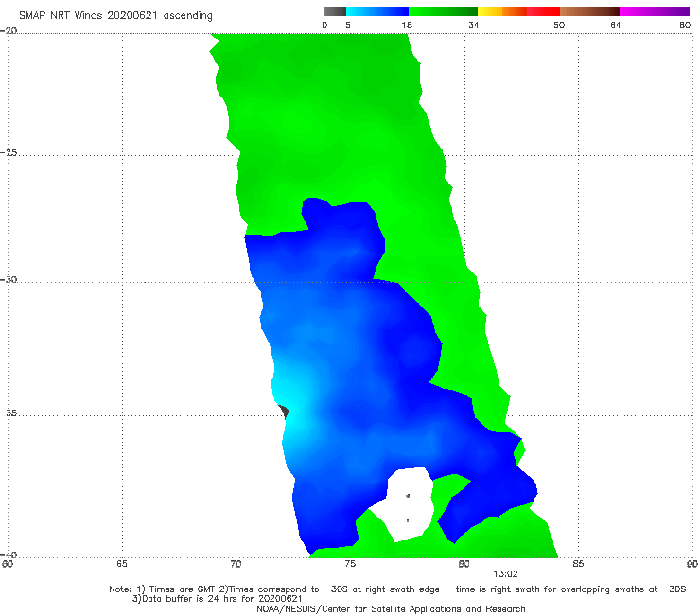This screenshot has height=615, width=700.
Task: Click the "13:02" swath time stamp
Action: click(x=505, y=574)
